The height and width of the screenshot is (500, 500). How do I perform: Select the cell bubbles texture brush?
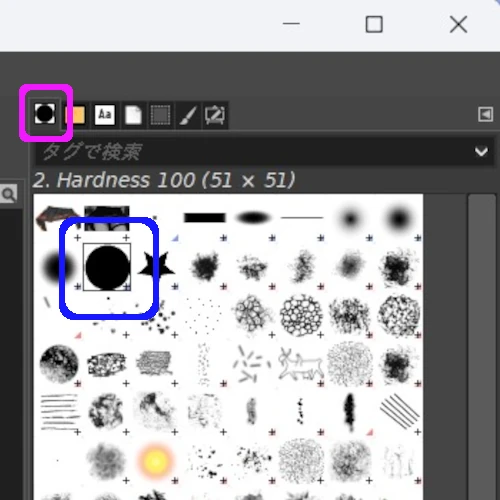[301, 315]
